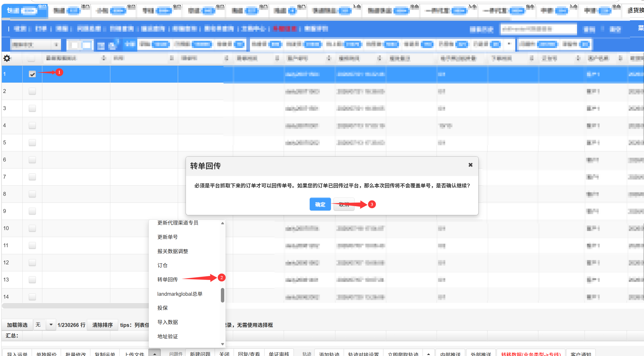Toggle the select-all checkbox in the header
The height and width of the screenshot is (356, 644).
[x=31, y=58]
